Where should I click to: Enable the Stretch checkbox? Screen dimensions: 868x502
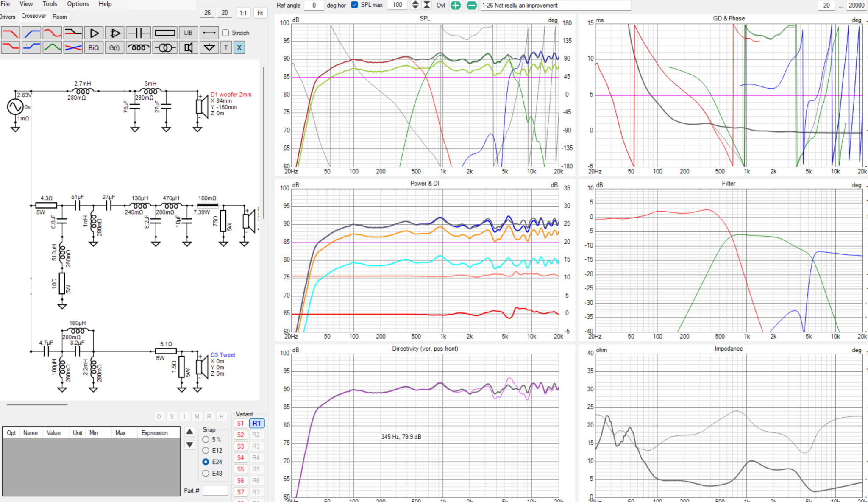click(225, 33)
